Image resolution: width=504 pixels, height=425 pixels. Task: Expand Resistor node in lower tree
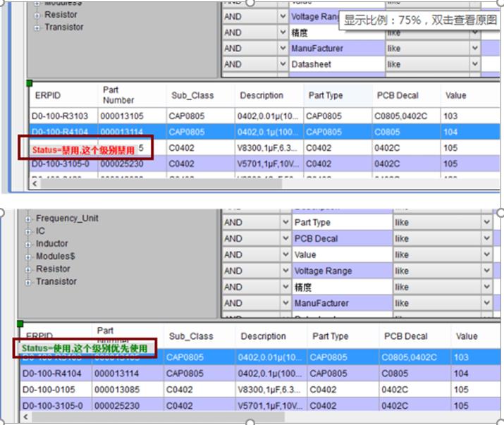(x=28, y=270)
